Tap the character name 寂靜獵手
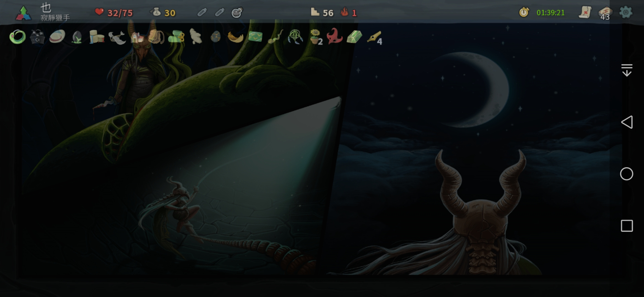Viewport: 644px width, 297px height. pyautogui.click(x=55, y=18)
